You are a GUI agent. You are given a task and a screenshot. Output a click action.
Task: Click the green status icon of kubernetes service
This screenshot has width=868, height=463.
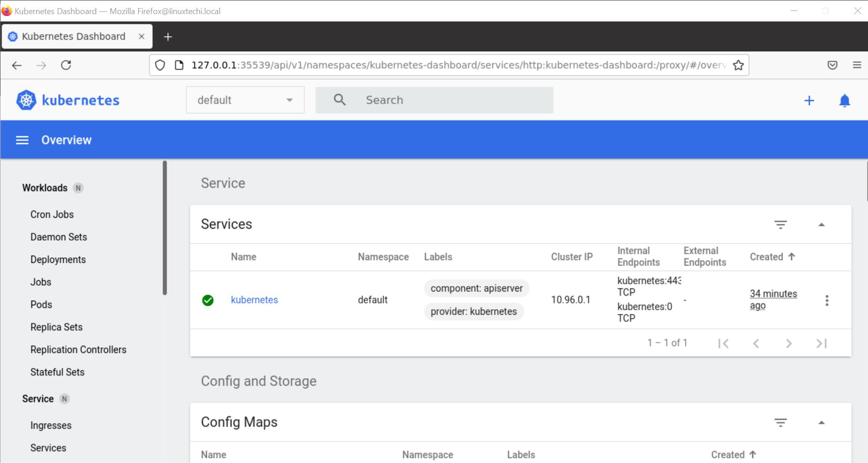click(208, 300)
